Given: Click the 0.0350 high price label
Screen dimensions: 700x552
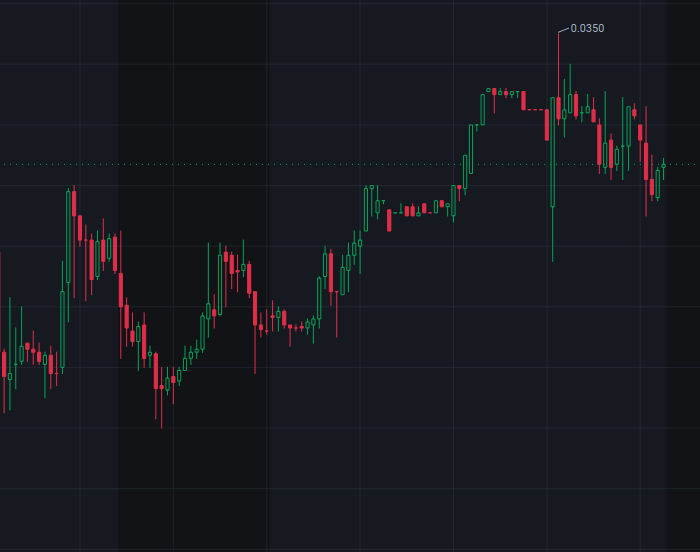Looking at the screenshot, I should point(587,28).
